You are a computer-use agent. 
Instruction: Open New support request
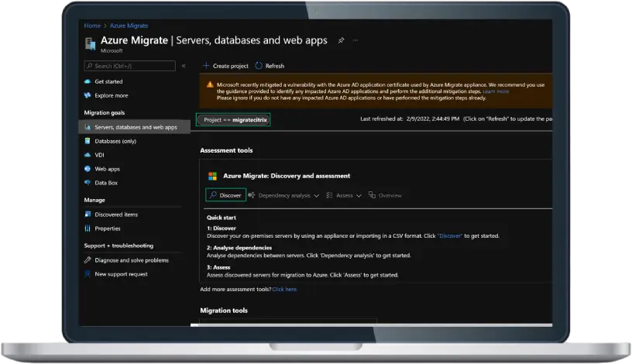point(121,274)
